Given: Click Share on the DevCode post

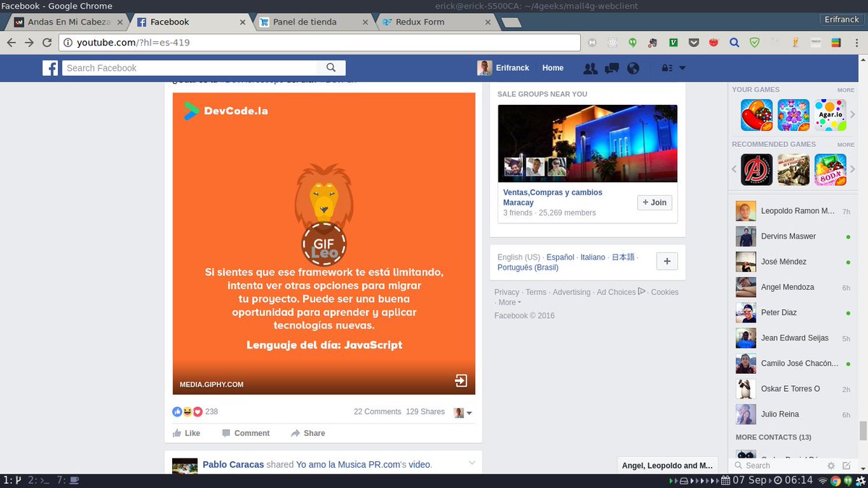Looking at the screenshot, I should (308, 433).
